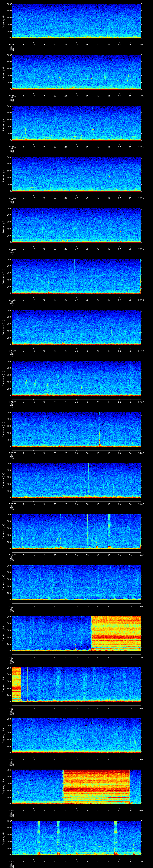Screen dimensions: 153x868
Task: Click the 31:00 end time label
Action: pos(141,861)
